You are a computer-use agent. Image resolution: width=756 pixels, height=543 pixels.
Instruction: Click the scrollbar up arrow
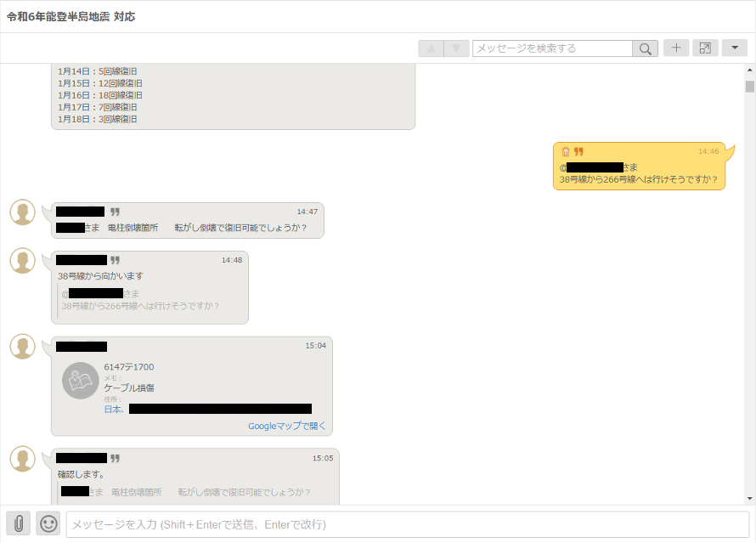coord(750,70)
